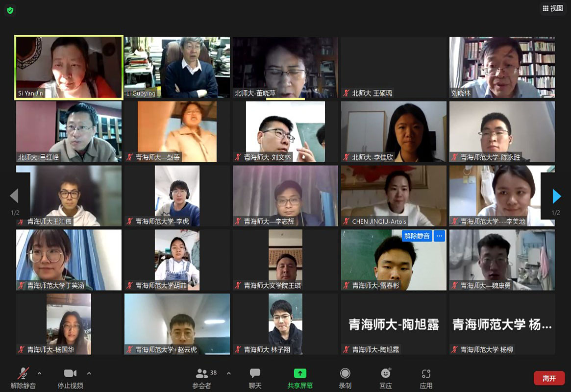
Task: Open reactions (回应) emoji icon
Action: (x=386, y=378)
